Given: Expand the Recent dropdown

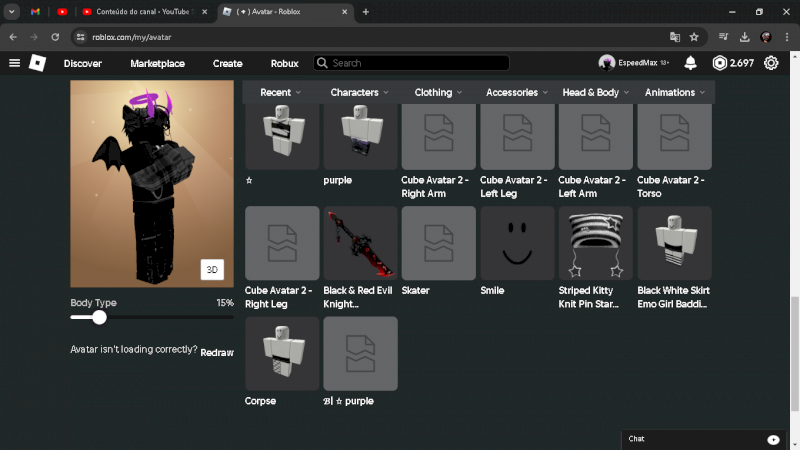Looking at the screenshot, I should [x=281, y=92].
